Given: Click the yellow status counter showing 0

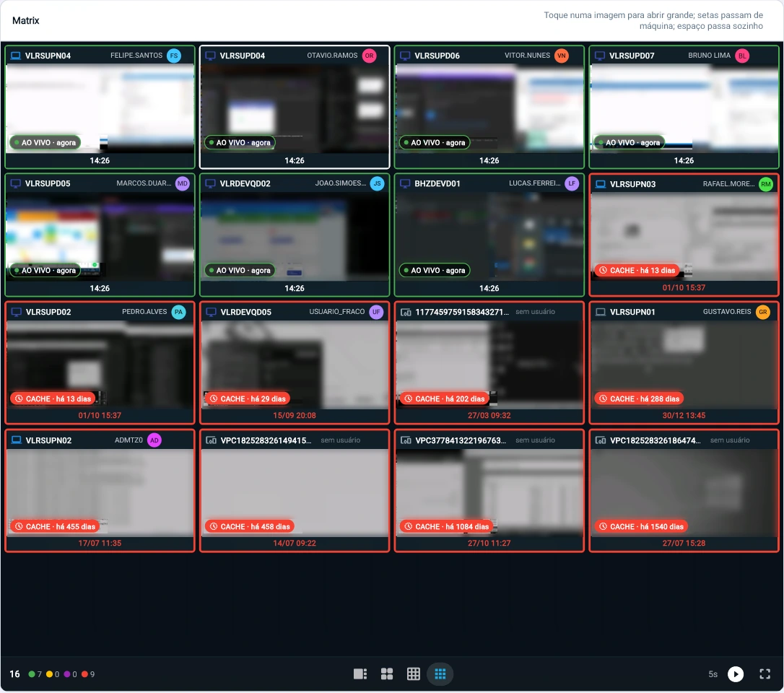Looking at the screenshot, I should (53, 674).
